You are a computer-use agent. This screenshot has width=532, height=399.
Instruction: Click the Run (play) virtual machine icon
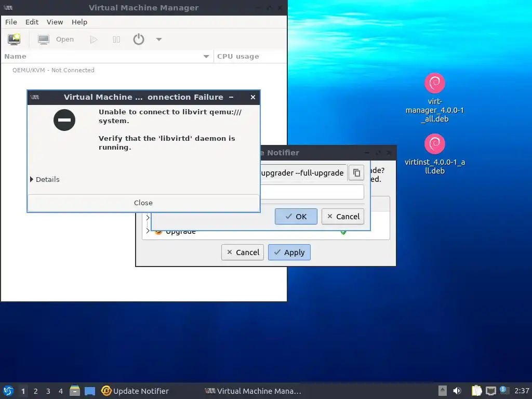click(x=94, y=39)
